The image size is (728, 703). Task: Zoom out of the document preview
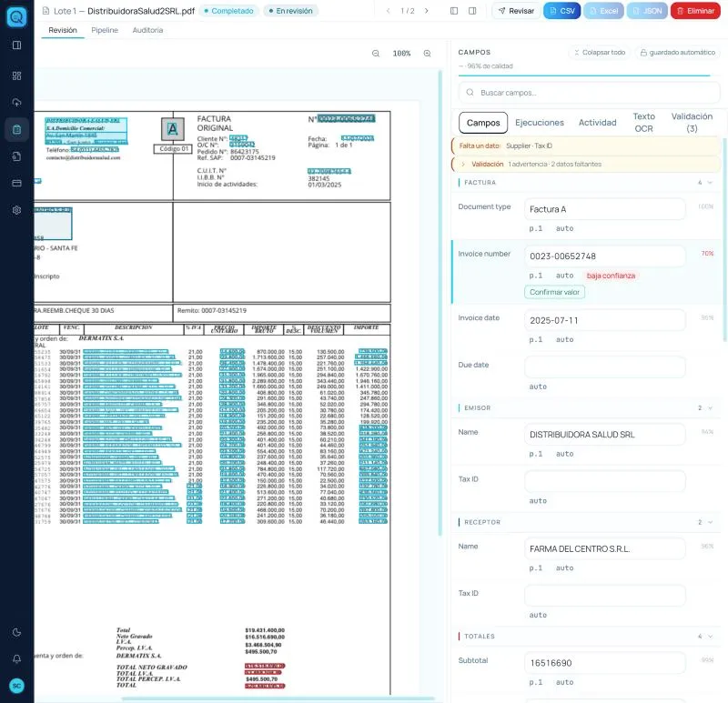click(x=376, y=54)
